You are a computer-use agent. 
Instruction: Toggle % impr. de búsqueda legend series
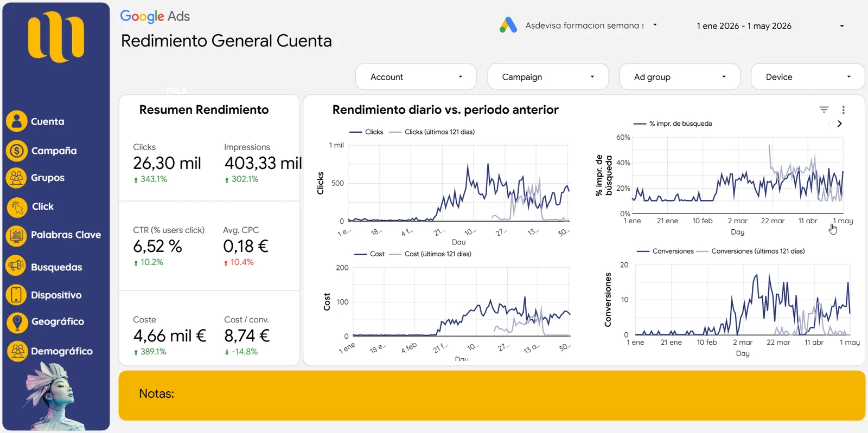point(673,124)
